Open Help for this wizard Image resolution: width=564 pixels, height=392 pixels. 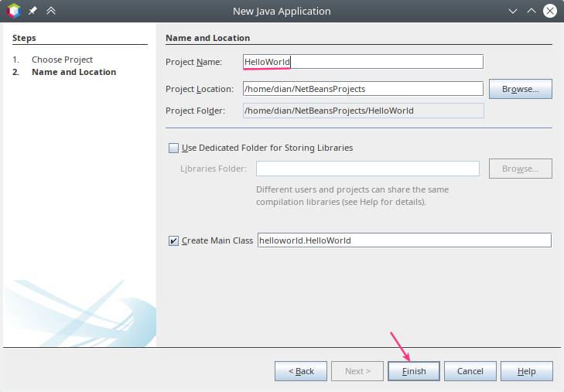[x=526, y=371]
